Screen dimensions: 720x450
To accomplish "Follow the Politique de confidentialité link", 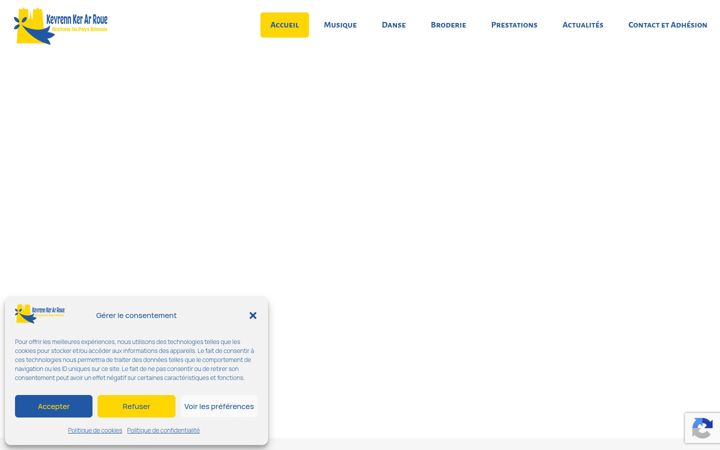I will (x=163, y=431).
